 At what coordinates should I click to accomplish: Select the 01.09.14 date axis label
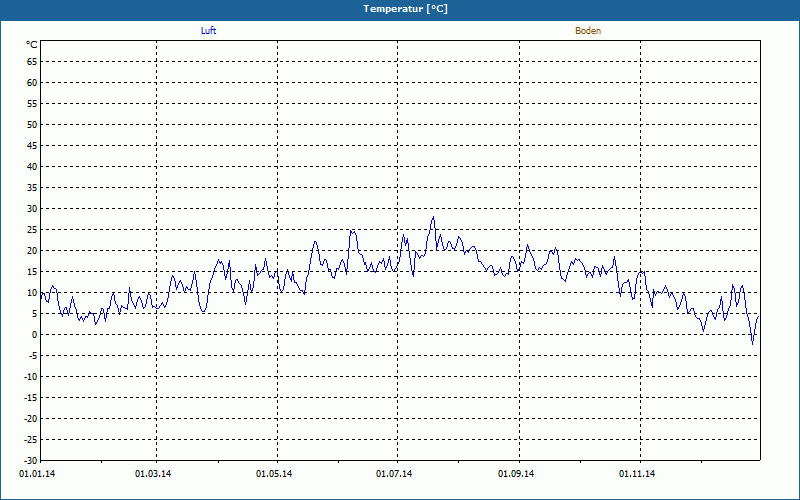tap(516, 474)
